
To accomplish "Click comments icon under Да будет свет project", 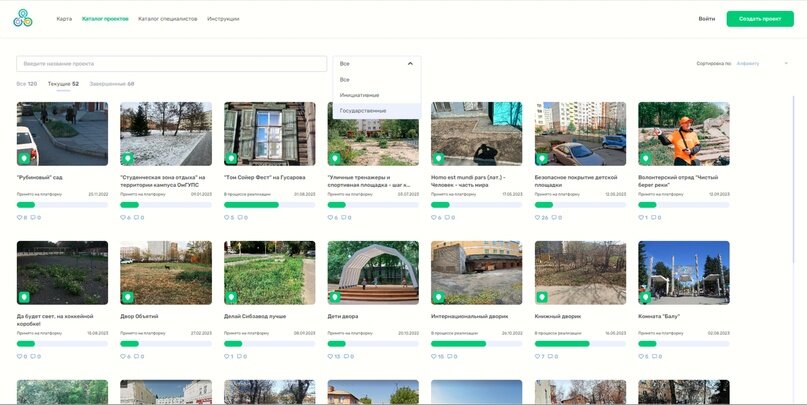I will pyautogui.click(x=33, y=356).
